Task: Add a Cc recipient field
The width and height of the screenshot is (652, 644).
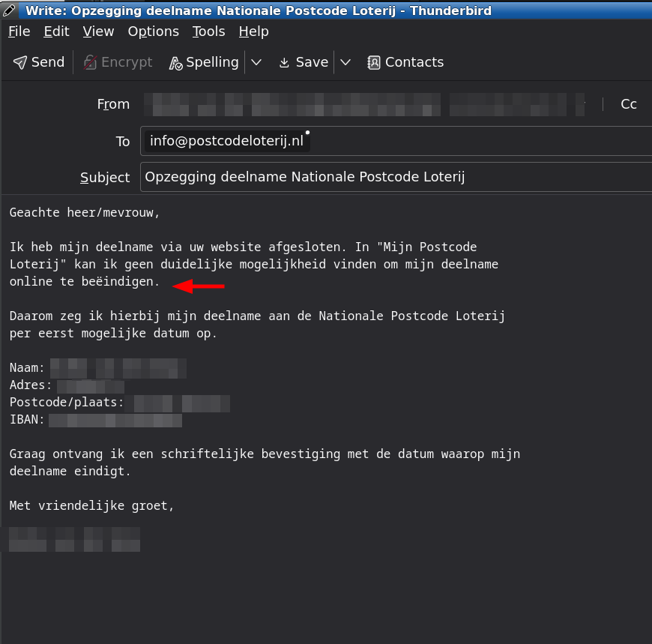Action: [x=629, y=104]
